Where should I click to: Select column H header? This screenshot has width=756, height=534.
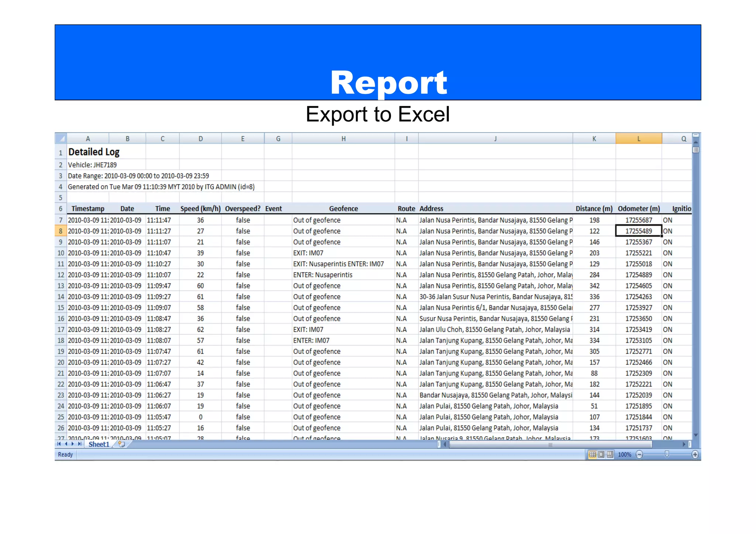[343, 139]
